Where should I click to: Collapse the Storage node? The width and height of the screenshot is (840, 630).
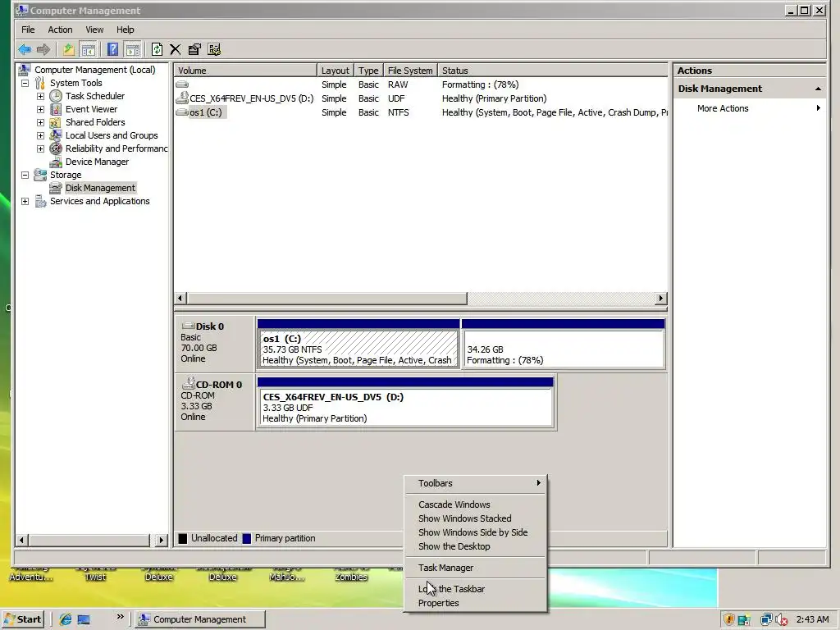click(25, 175)
